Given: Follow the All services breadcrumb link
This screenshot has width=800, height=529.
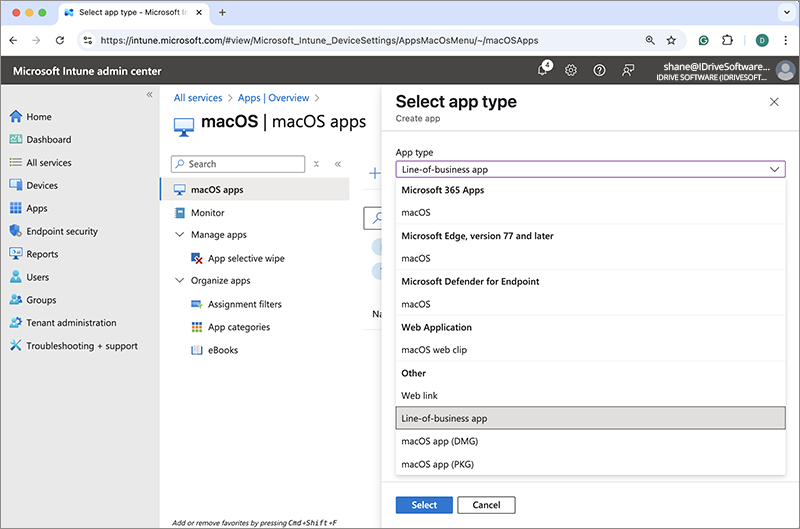Looking at the screenshot, I should pyautogui.click(x=200, y=98).
